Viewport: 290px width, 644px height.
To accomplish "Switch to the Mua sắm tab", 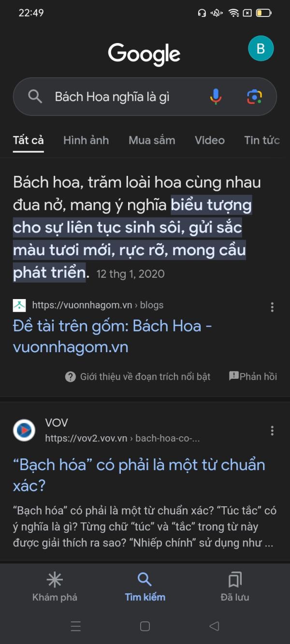I will [x=152, y=140].
